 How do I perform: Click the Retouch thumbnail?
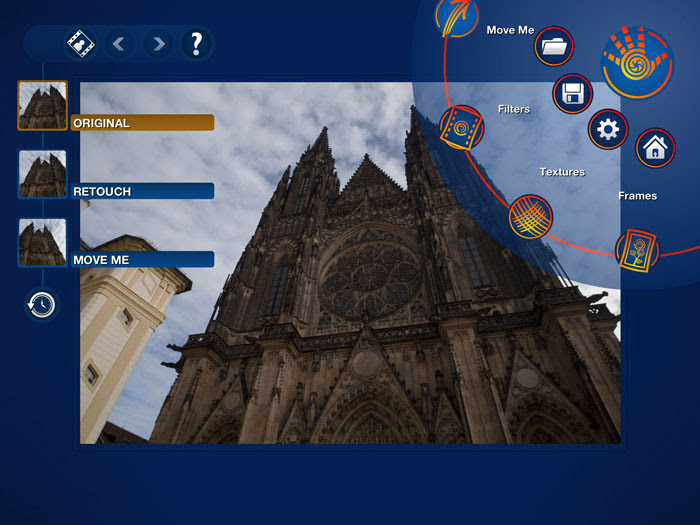pyautogui.click(x=42, y=174)
